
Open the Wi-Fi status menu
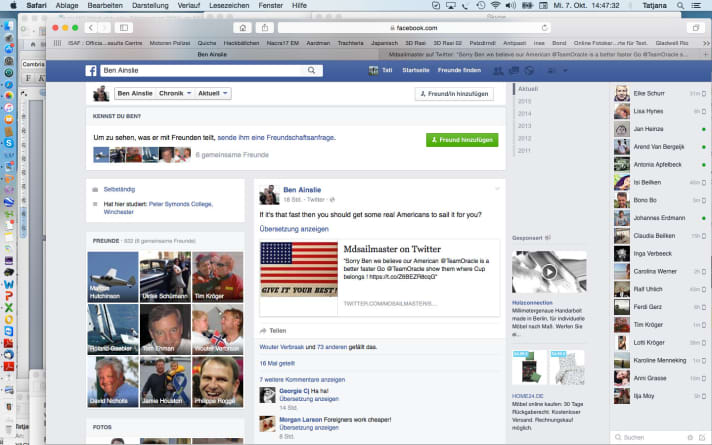point(495,5)
